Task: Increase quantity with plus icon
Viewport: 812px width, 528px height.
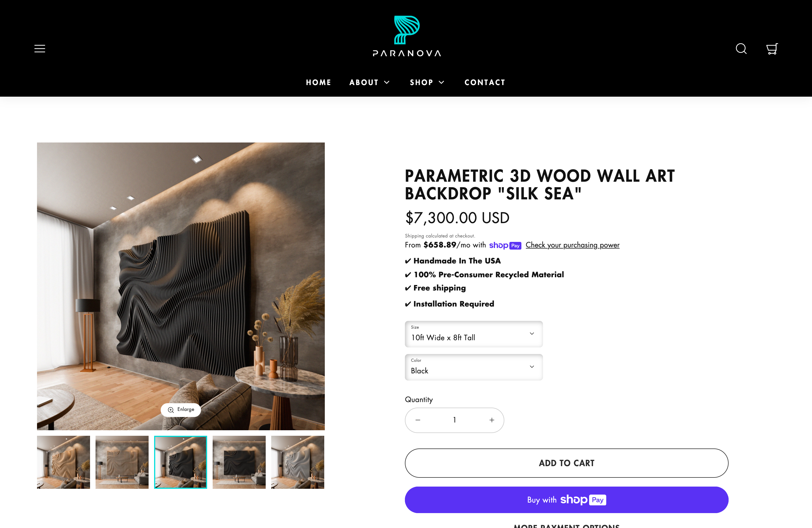Action: (x=492, y=420)
